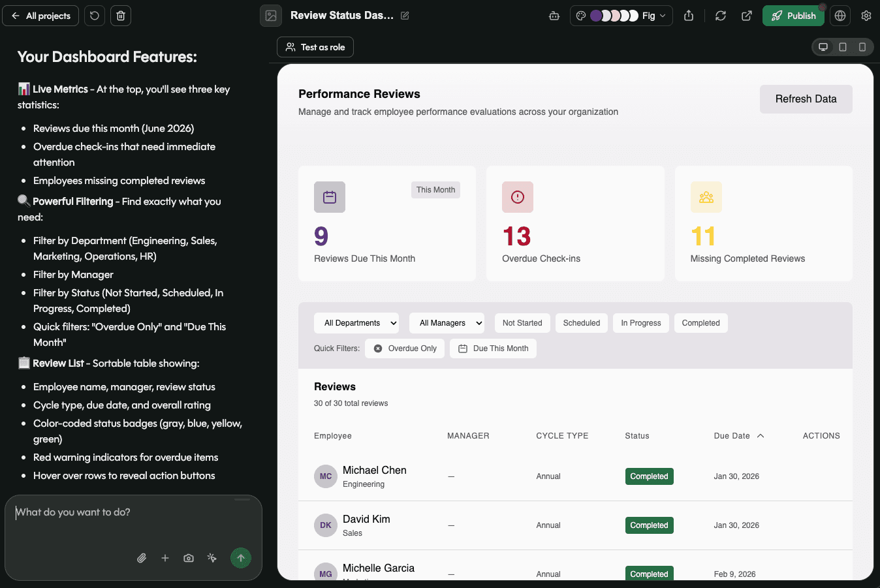Sort table by Due Date column
880x588 pixels.
coord(739,436)
